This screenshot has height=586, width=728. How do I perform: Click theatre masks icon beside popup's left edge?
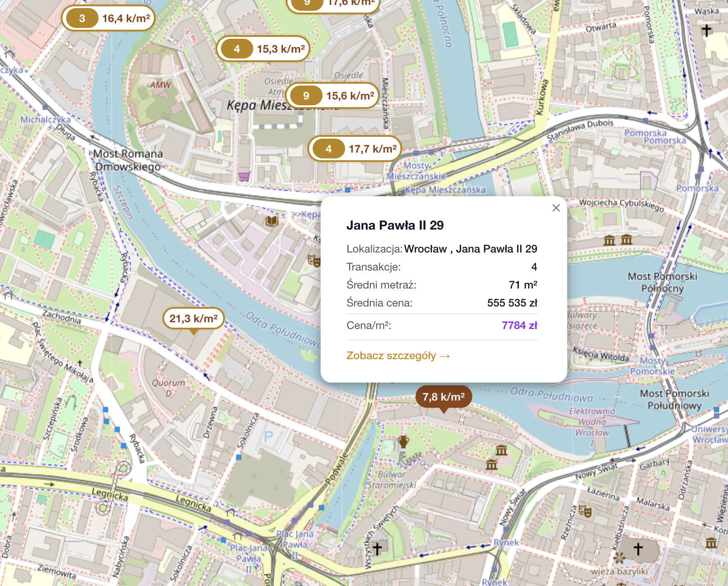(314, 260)
